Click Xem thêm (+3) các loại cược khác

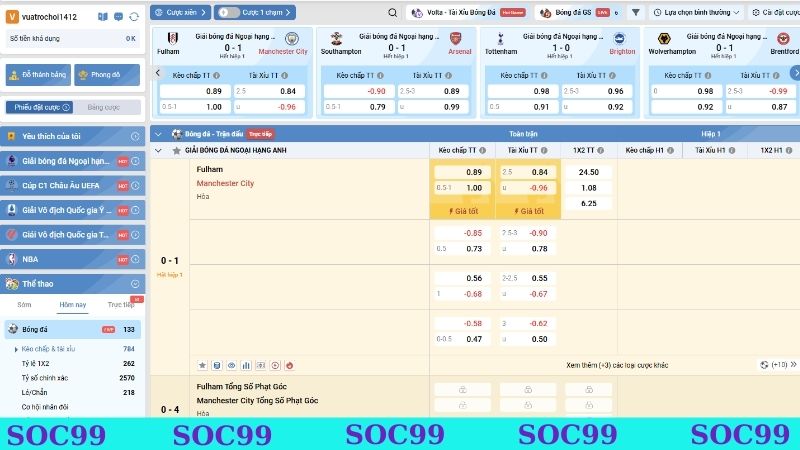click(617, 365)
